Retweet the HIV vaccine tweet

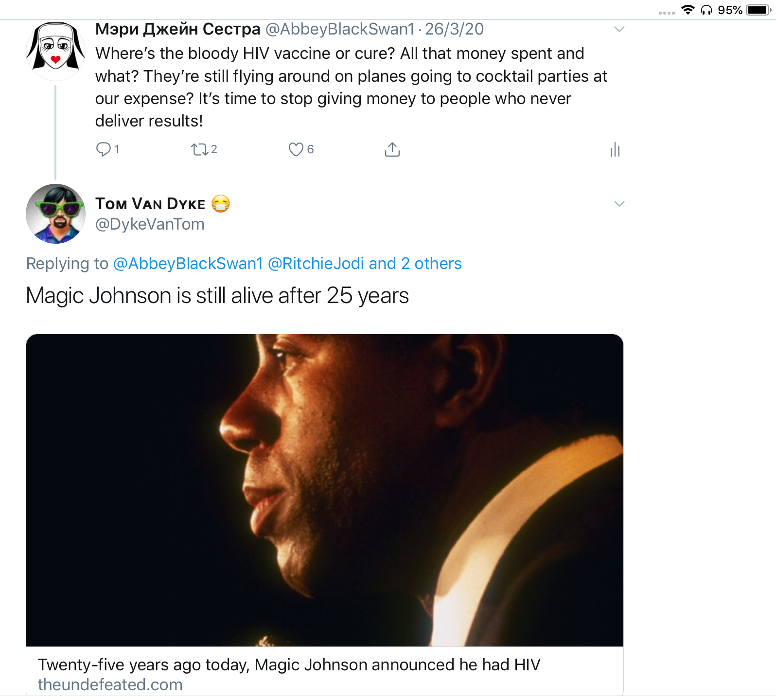(x=199, y=149)
